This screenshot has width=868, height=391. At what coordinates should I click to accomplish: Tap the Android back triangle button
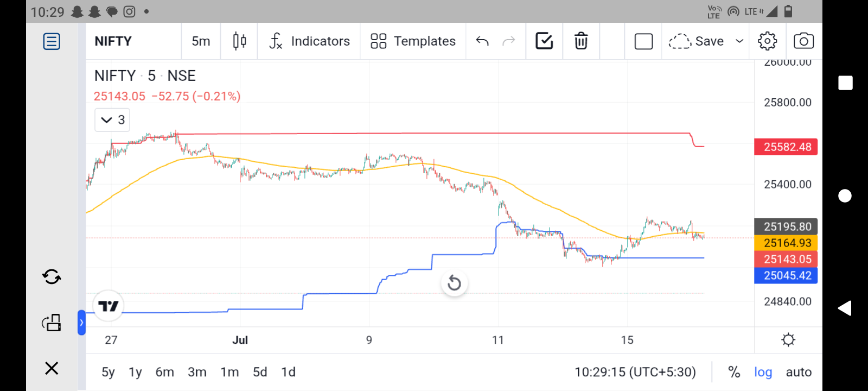coord(845,308)
